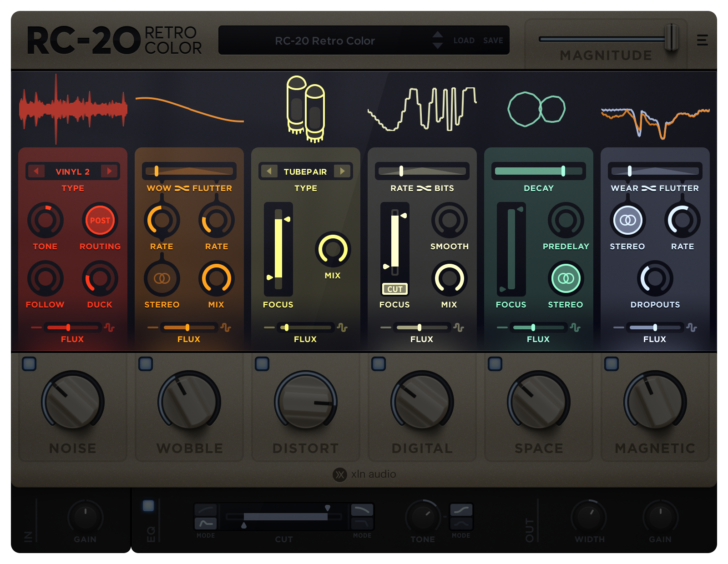
Task: Click the large Space amount knob
Action: point(539,401)
